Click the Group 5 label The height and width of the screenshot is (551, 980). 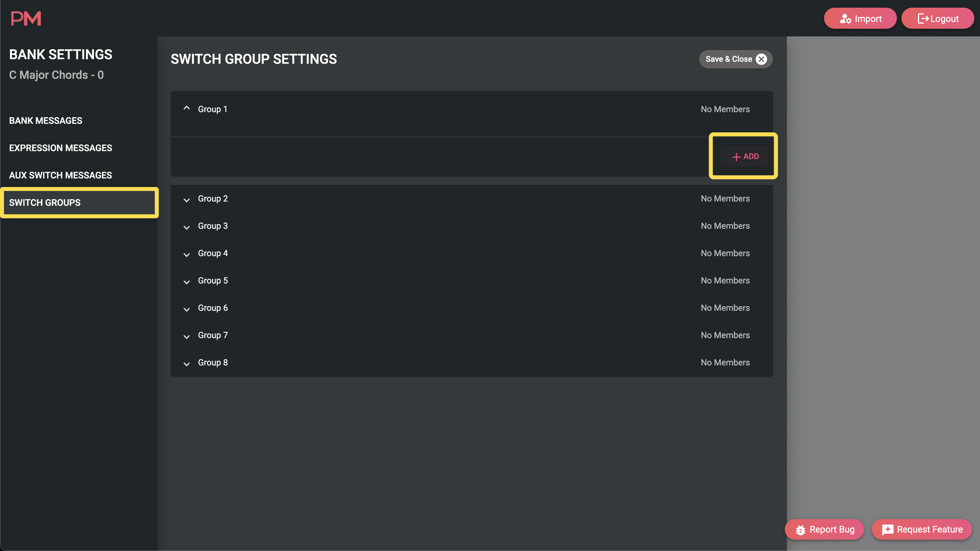pyautogui.click(x=213, y=281)
